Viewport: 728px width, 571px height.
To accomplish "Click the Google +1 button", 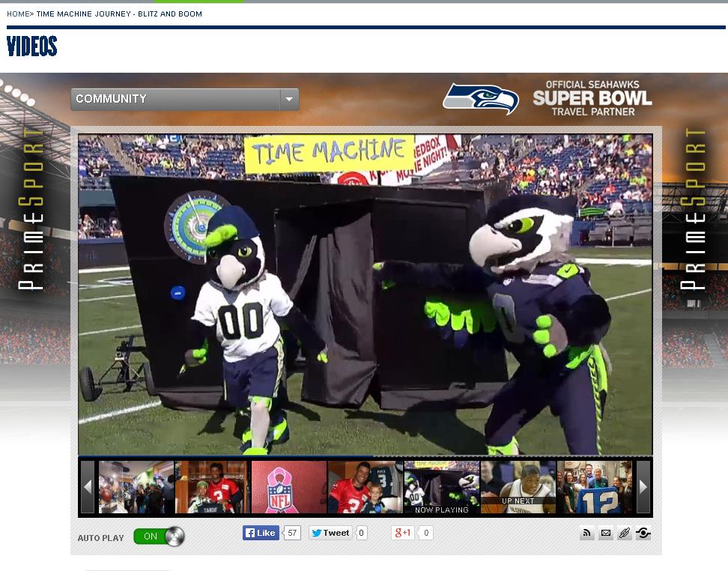I will click(x=402, y=533).
